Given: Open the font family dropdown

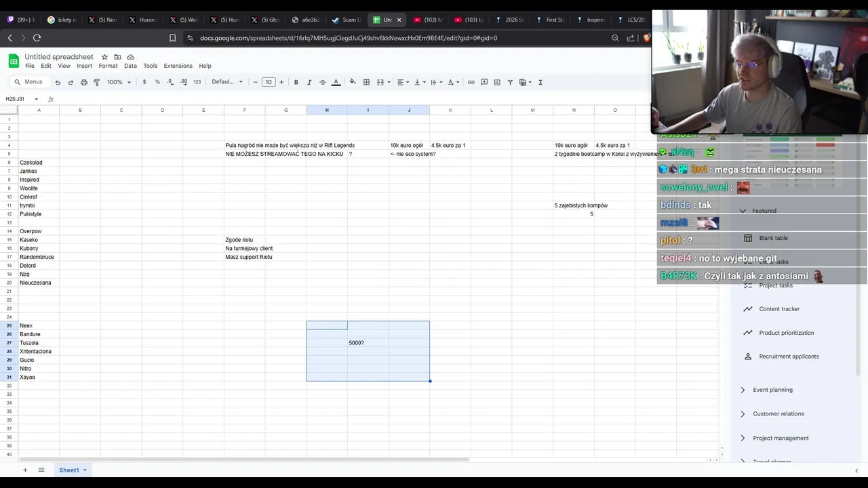Looking at the screenshot, I should (x=227, y=82).
